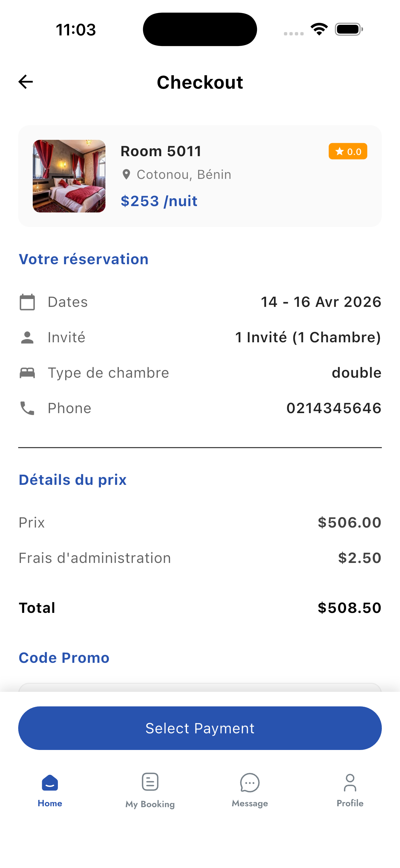The height and width of the screenshot is (868, 400).
Task: Tap the calendar icon beside Dates
Action: point(27,302)
